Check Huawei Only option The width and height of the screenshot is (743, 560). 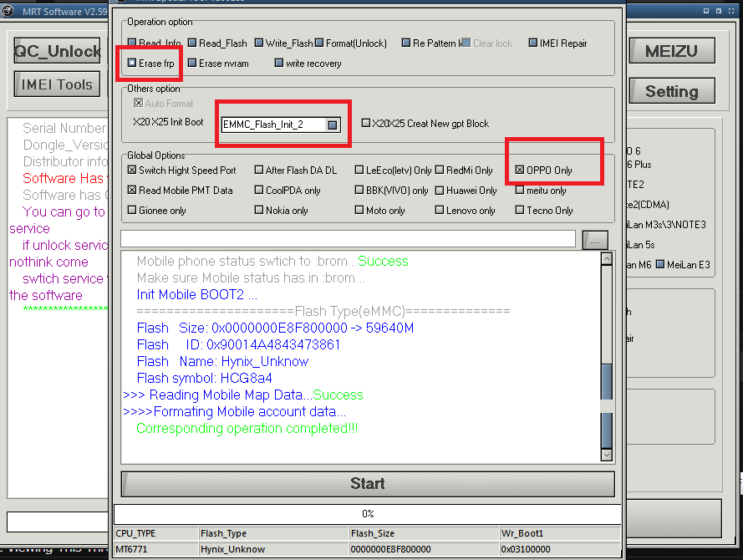click(x=440, y=190)
